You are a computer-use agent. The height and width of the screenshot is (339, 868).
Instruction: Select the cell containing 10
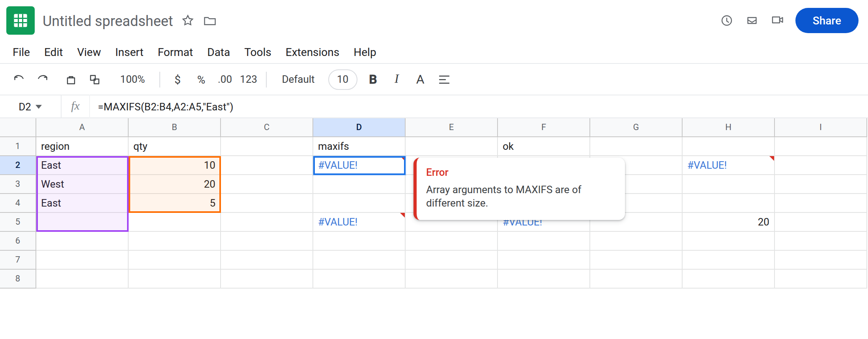pyautogui.click(x=174, y=165)
